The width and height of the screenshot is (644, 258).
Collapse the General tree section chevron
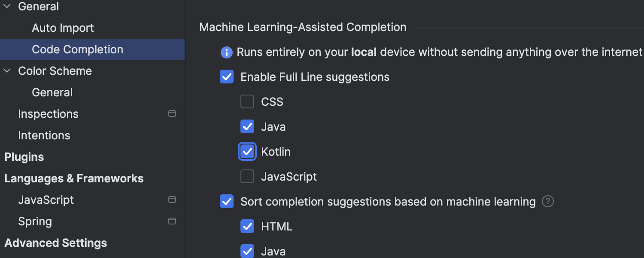pos(7,6)
